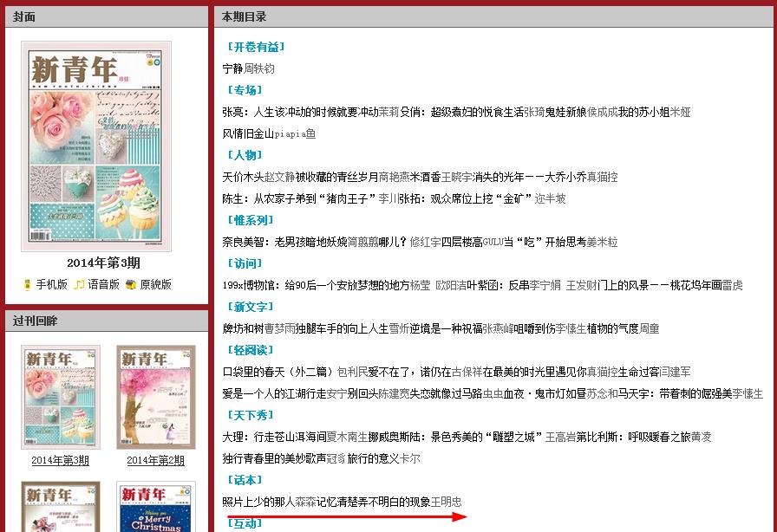The height and width of the screenshot is (532, 777).
Task: Open article 张亮：人生该冲动的时候就要冲动
Action: (x=300, y=112)
